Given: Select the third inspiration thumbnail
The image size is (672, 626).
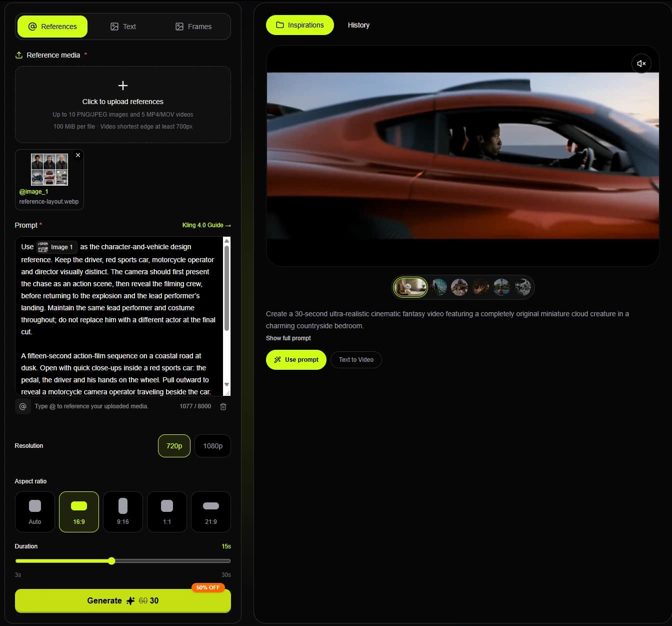Looking at the screenshot, I should 459,287.
